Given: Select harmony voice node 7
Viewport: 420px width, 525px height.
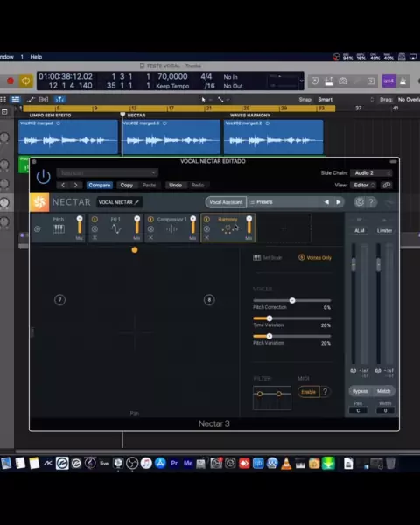Looking at the screenshot, I should [x=60, y=299].
